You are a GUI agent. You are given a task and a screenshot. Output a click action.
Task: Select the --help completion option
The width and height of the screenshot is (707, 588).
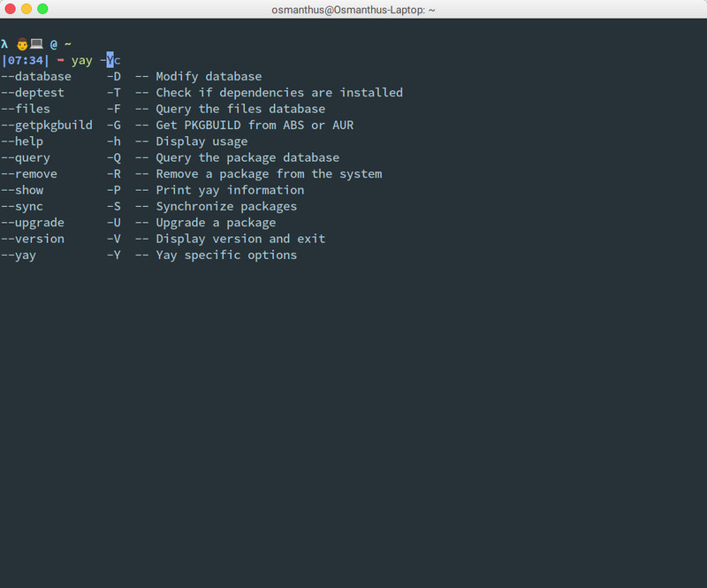tap(22, 141)
